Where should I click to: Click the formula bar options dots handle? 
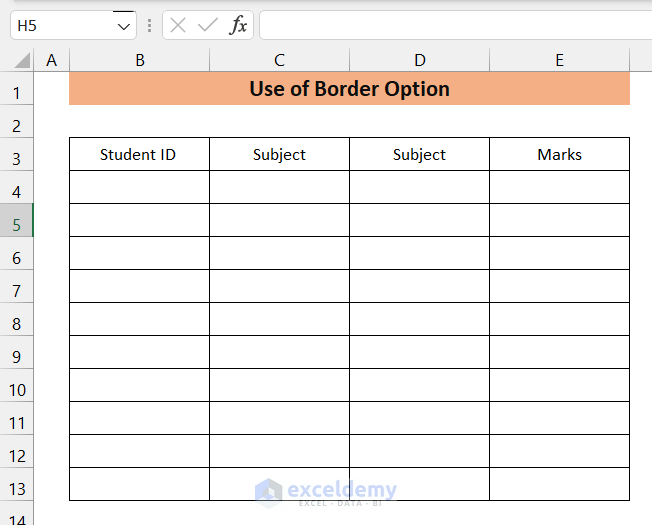point(149,25)
